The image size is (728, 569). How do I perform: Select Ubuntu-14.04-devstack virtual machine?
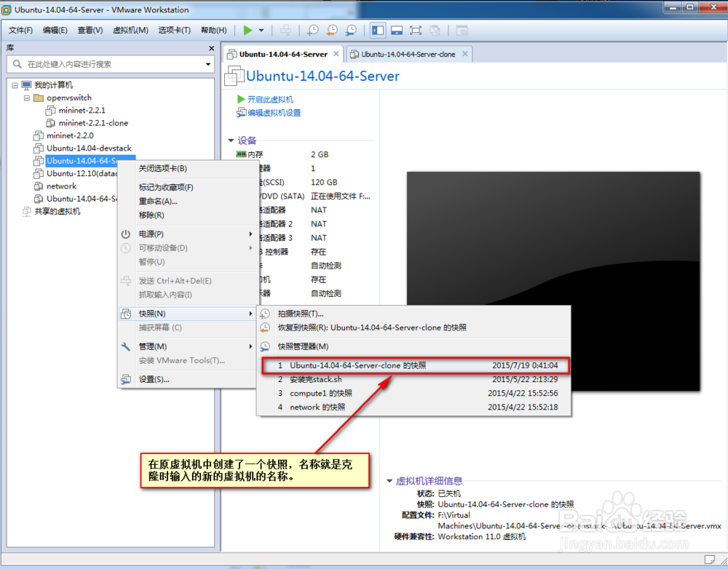89,148
